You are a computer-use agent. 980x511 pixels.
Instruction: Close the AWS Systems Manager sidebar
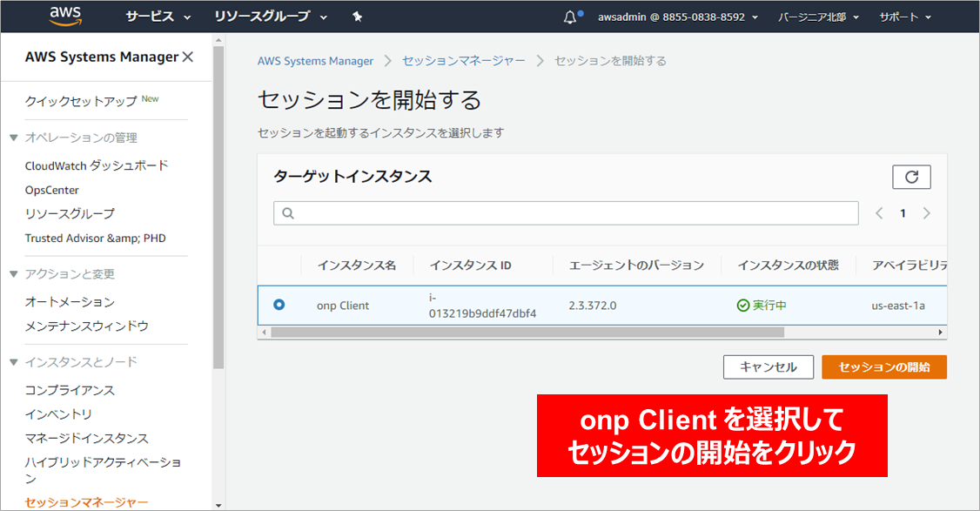click(187, 57)
